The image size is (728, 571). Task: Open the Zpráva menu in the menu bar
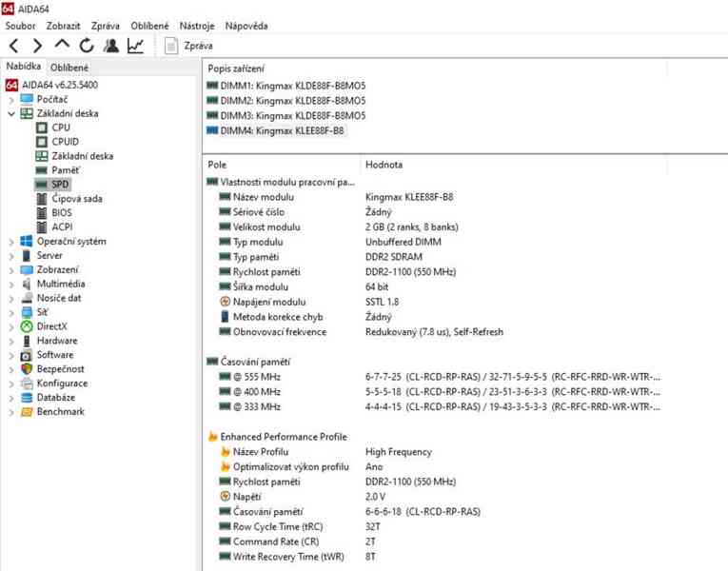106,26
